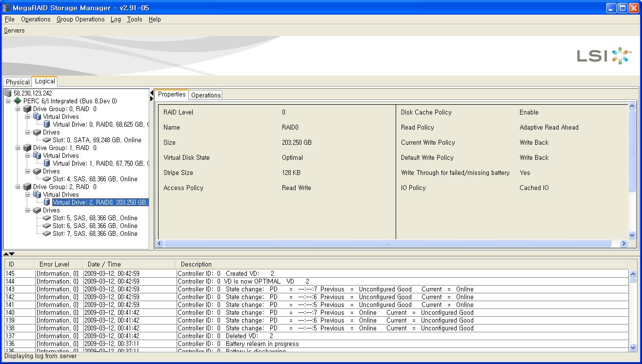Click the Slot 6 SAS disk icon
642x364 pixels.
(x=47, y=226)
